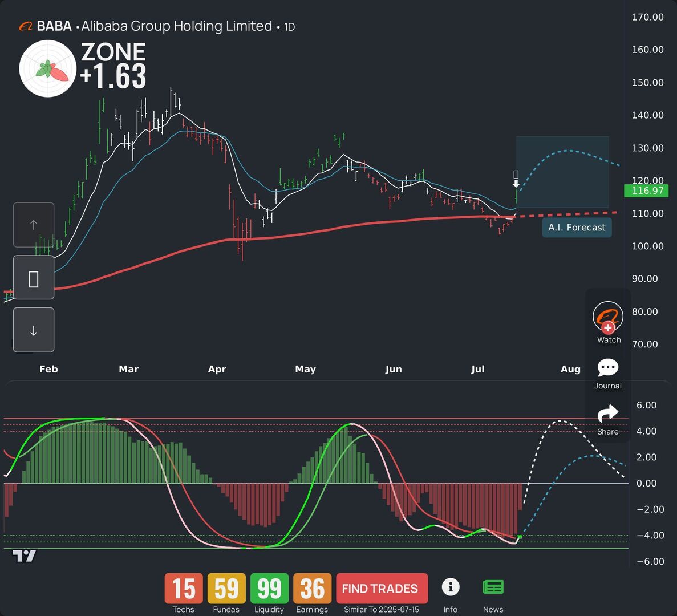The height and width of the screenshot is (616, 677).
Task: Click Similar To 2025-07-15 caption
Action: pyautogui.click(x=382, y=610)
